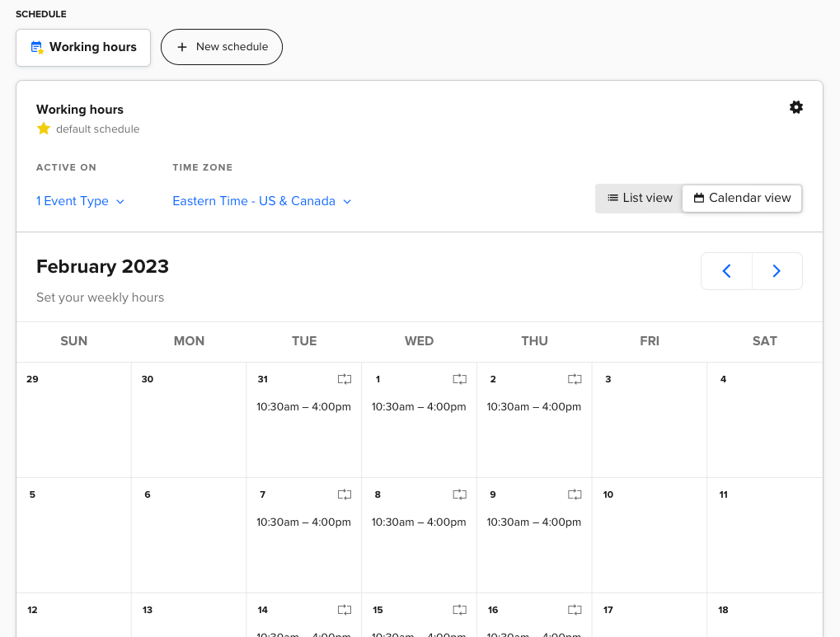Click the repeat icon on Tuesday 31

click(x=345, y=379)
